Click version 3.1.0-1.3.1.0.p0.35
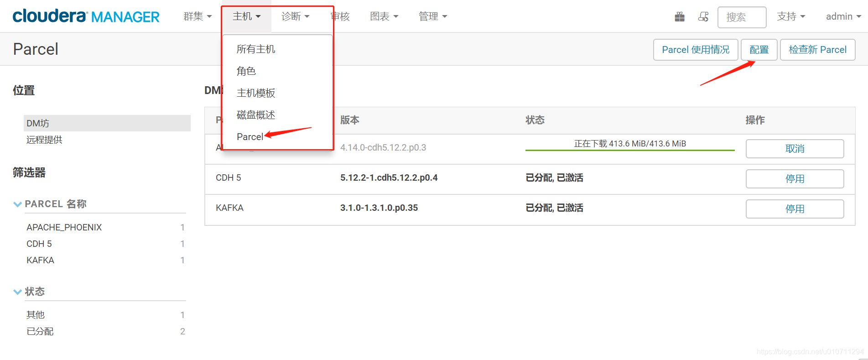868x360 pixels. point(379,208)
